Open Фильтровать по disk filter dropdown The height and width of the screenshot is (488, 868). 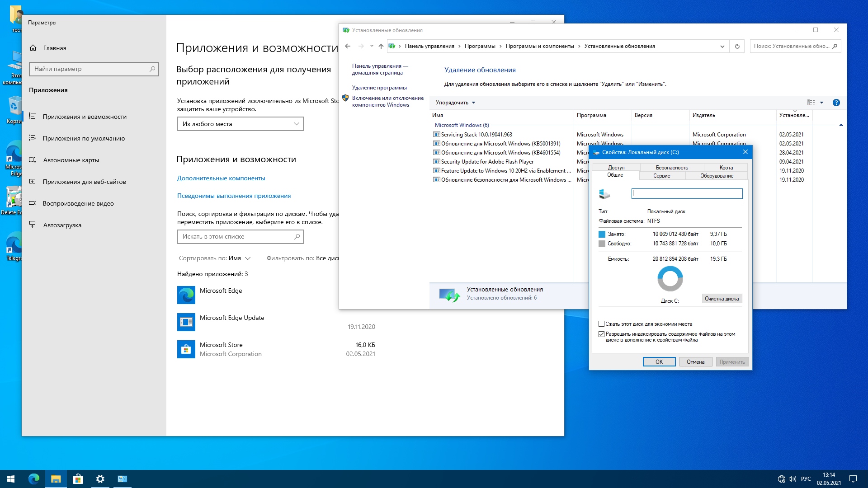click(x=302, y=258)
